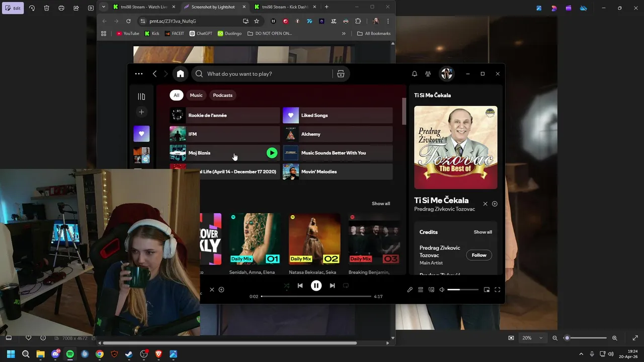
Task: Open the All Bookmarks folder
Action: pyautogui.click(x=374, y=34)
